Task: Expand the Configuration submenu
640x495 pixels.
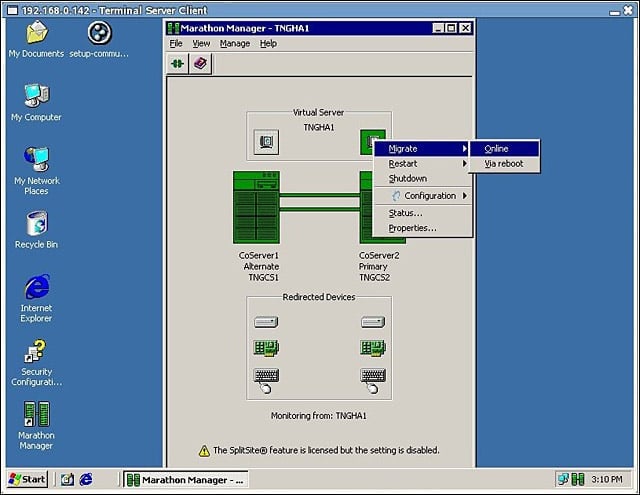Action: click(422, 196)
